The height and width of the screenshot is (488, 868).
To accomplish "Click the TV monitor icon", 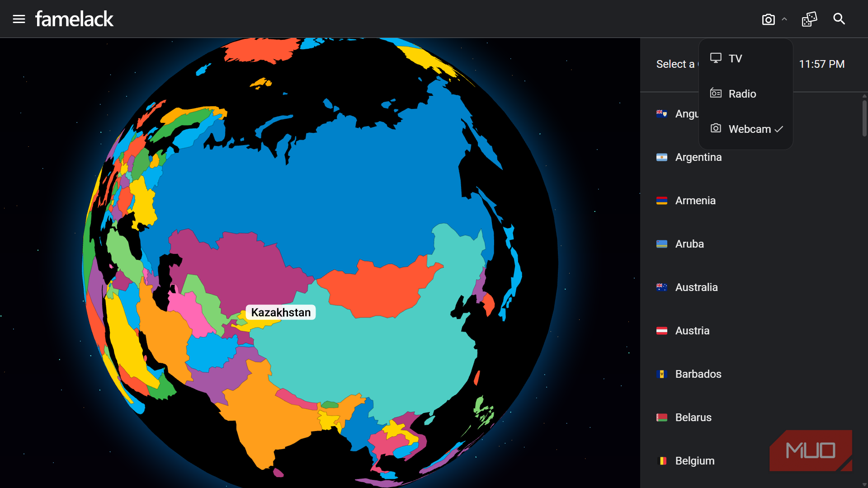I will [716, 58].
